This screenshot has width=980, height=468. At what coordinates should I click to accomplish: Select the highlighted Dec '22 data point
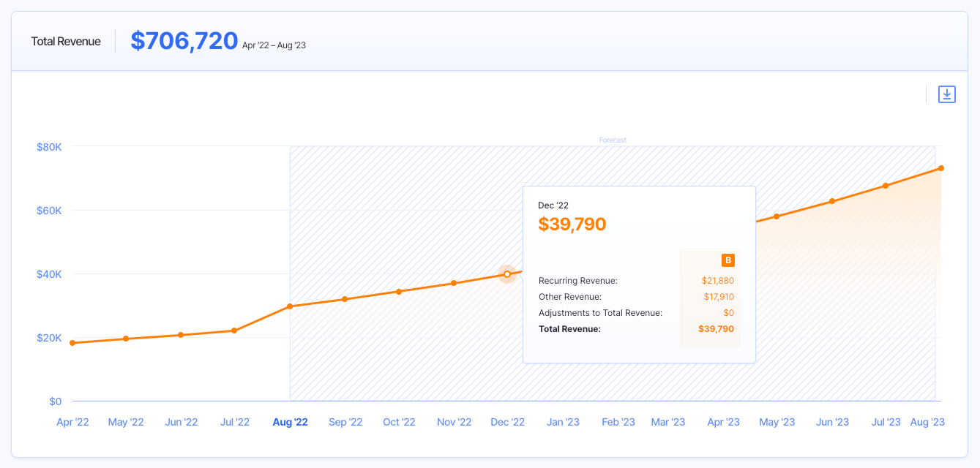pos(506,274)
